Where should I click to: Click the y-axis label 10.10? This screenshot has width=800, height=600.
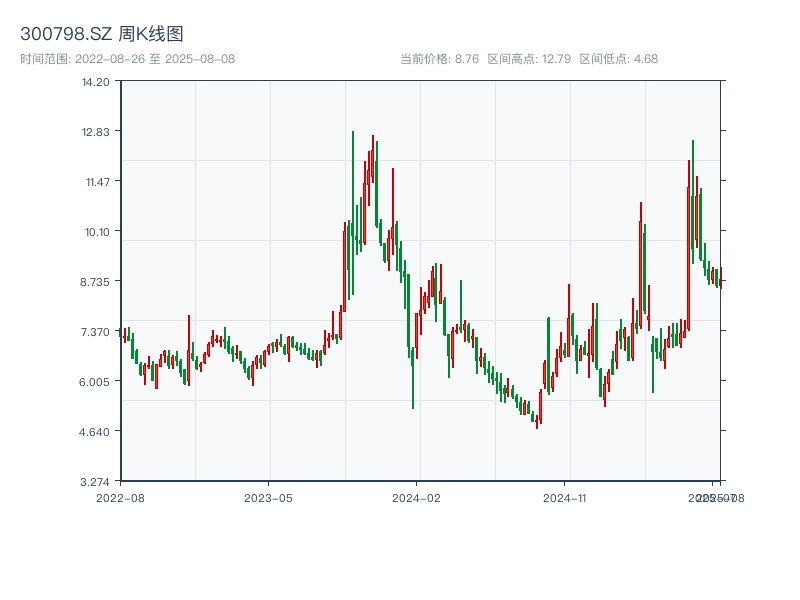97,232
